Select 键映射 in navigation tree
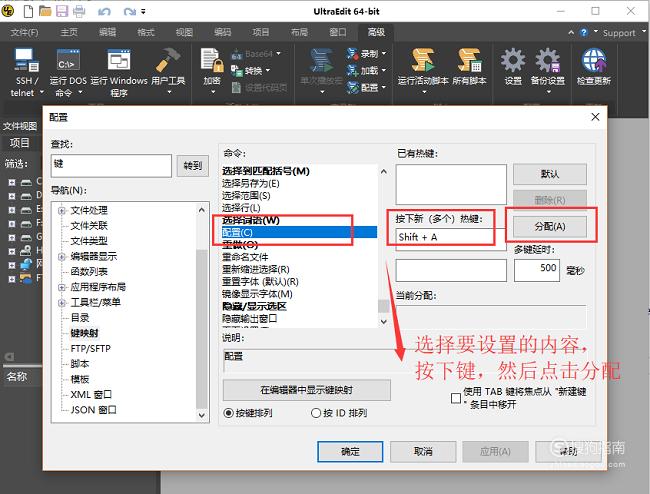 click(85, 333)
